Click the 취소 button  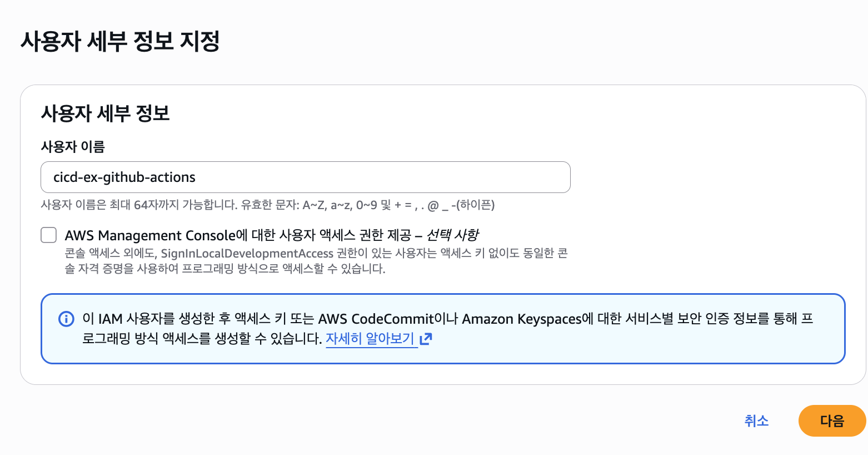tap(756, 421)
